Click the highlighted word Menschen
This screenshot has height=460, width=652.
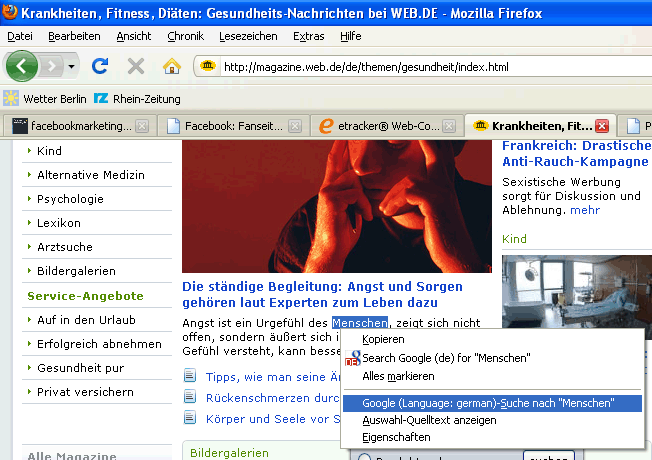(360, 323)
